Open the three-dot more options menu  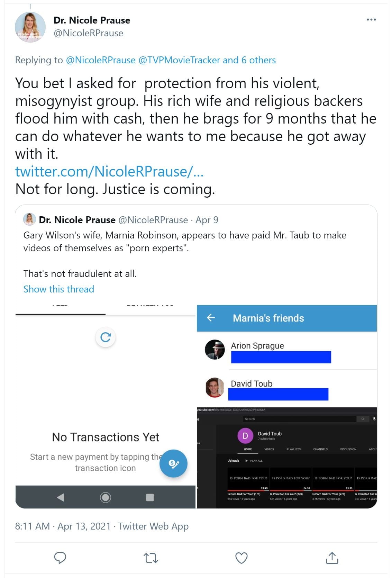click(371, 20)
